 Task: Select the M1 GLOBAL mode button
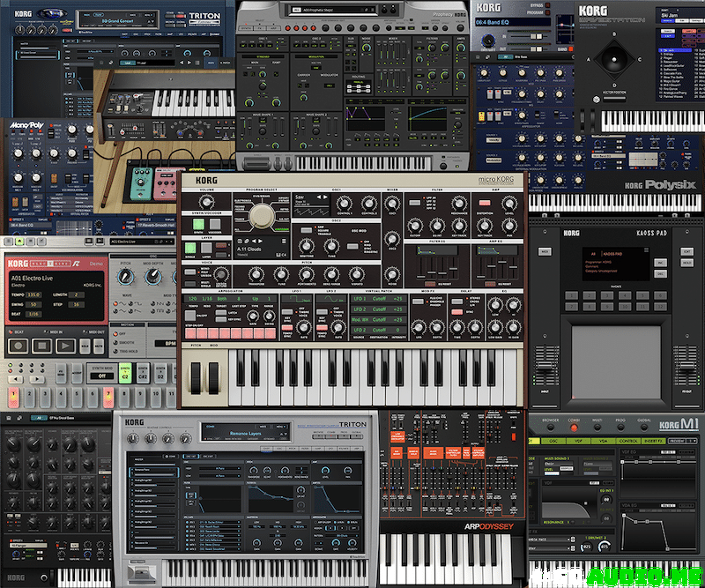coord(644,427)
